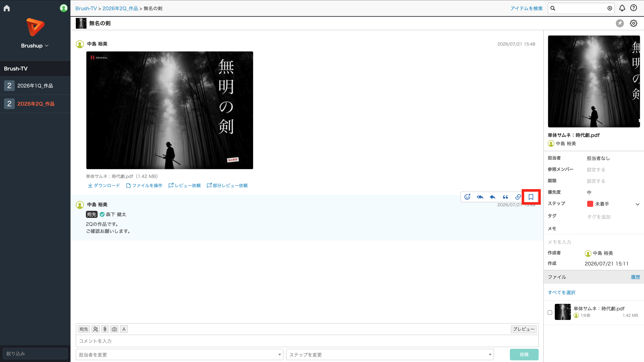Click the Brushup logo

click(35, 27)
